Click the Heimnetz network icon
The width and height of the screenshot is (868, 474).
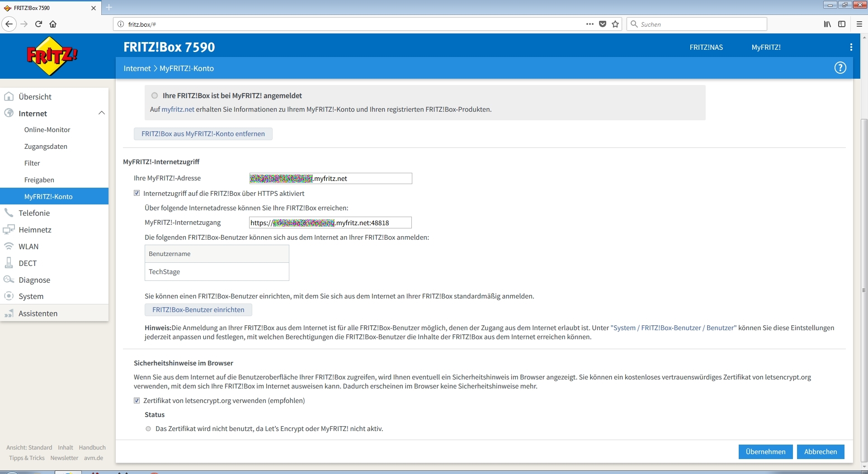click(x=9, y=229)
